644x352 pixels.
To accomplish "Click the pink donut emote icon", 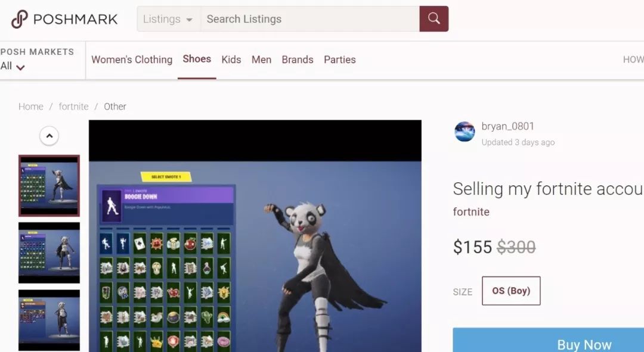I will (x=224, y=341).
